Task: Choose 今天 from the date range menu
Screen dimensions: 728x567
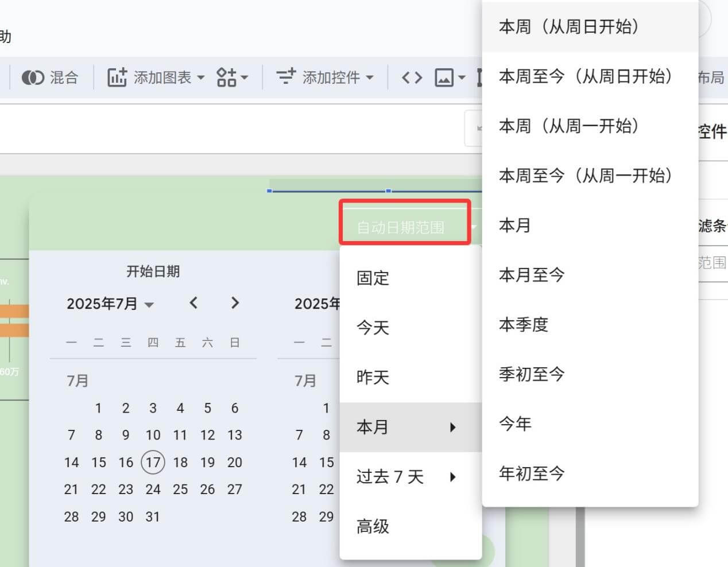Action: point(373,328)
